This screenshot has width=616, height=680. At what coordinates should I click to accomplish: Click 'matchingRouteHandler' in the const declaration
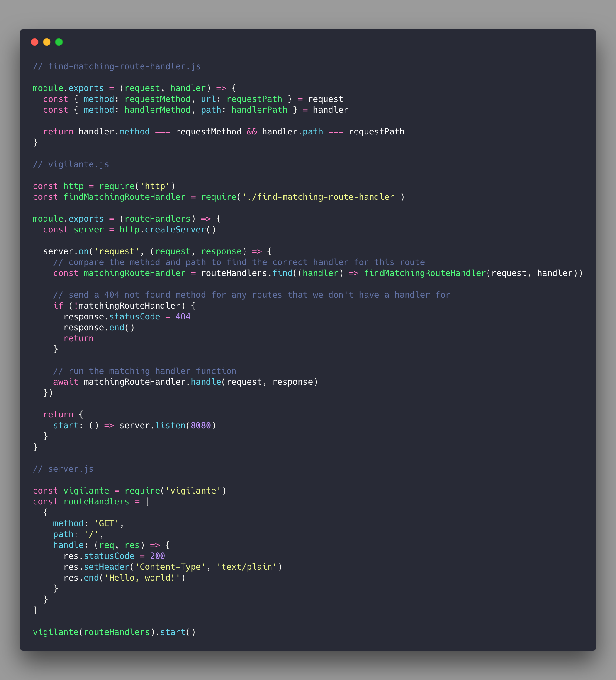135,273
